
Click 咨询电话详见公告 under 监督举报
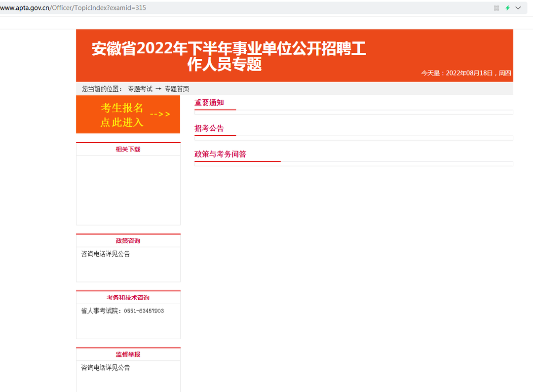tap(106, 367)
